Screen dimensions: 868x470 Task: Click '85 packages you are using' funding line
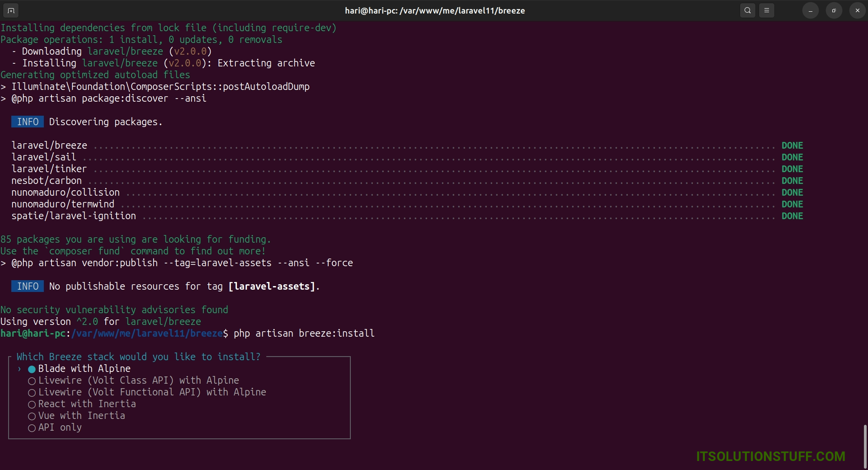136,240
